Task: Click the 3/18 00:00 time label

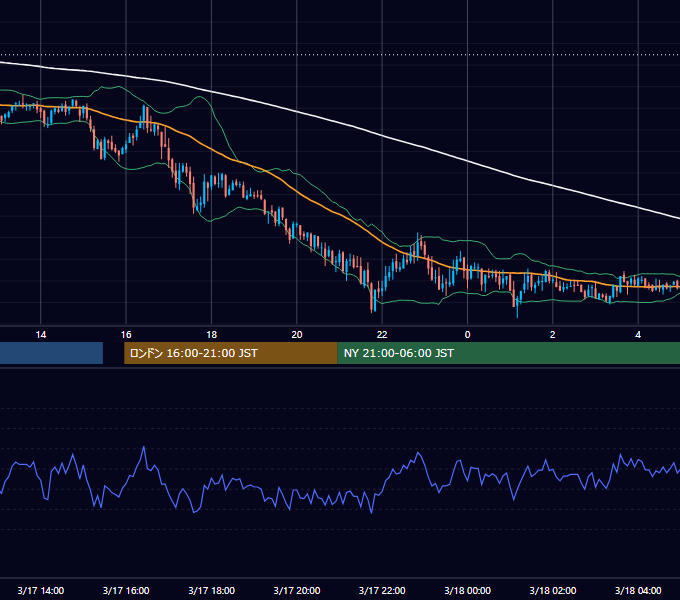Action: tap(468, 590)
